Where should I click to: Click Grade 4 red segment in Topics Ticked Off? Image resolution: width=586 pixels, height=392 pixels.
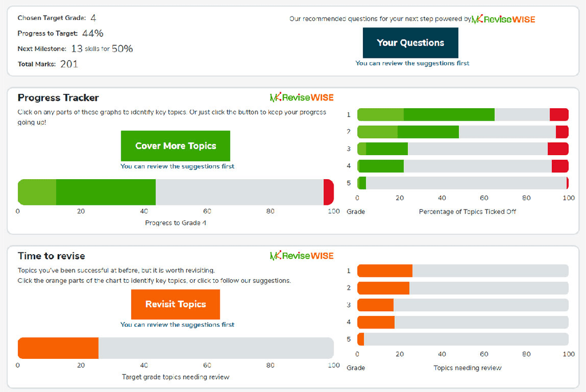click(560, 166)
